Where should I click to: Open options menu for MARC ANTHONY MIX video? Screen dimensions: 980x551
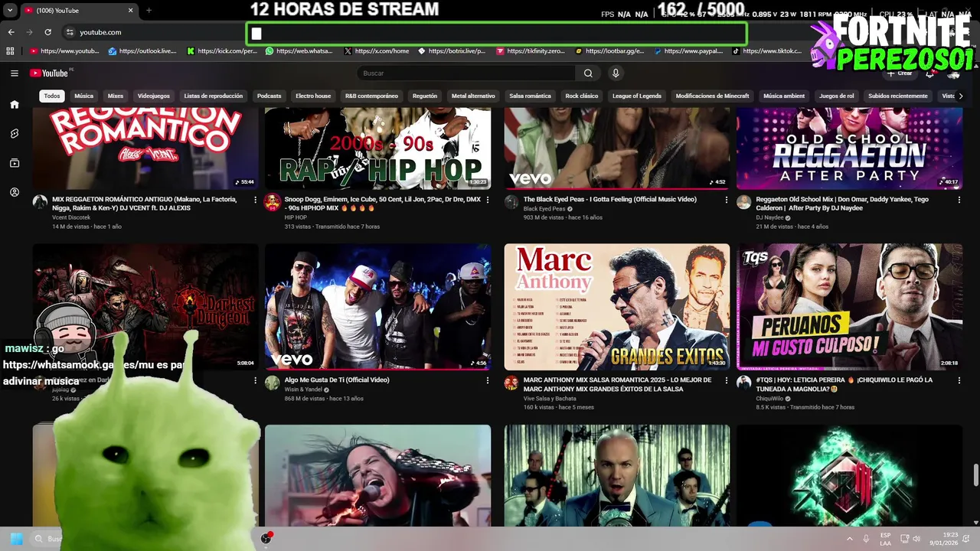[727, 380]
